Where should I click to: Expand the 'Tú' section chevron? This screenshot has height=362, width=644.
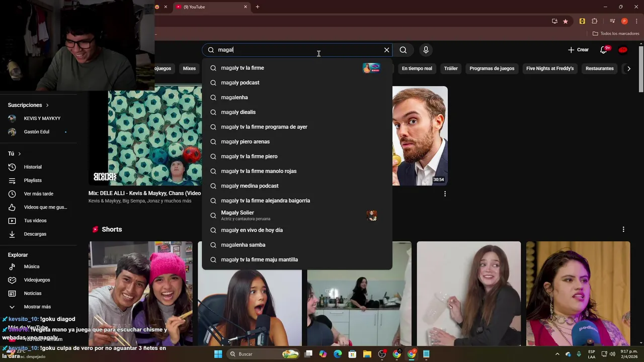click(20, 154)
